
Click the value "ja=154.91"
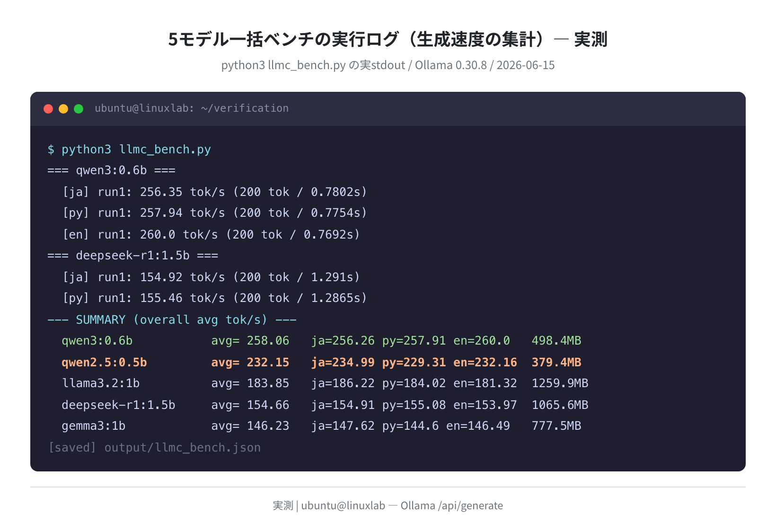pos(343,405)
